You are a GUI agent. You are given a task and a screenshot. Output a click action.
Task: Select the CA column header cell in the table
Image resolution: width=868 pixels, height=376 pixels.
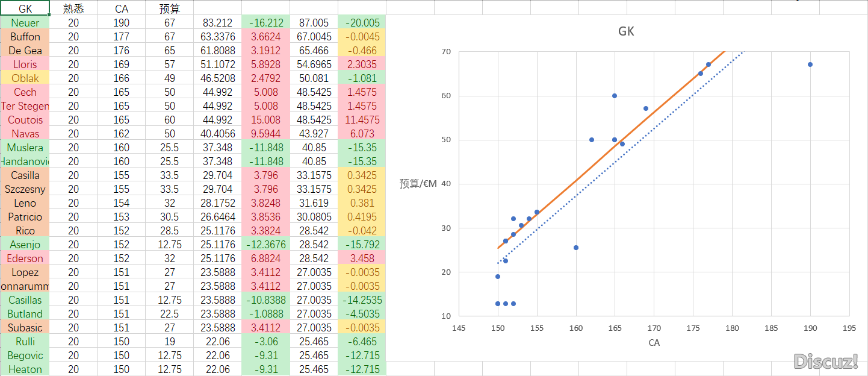pos(122,8)
